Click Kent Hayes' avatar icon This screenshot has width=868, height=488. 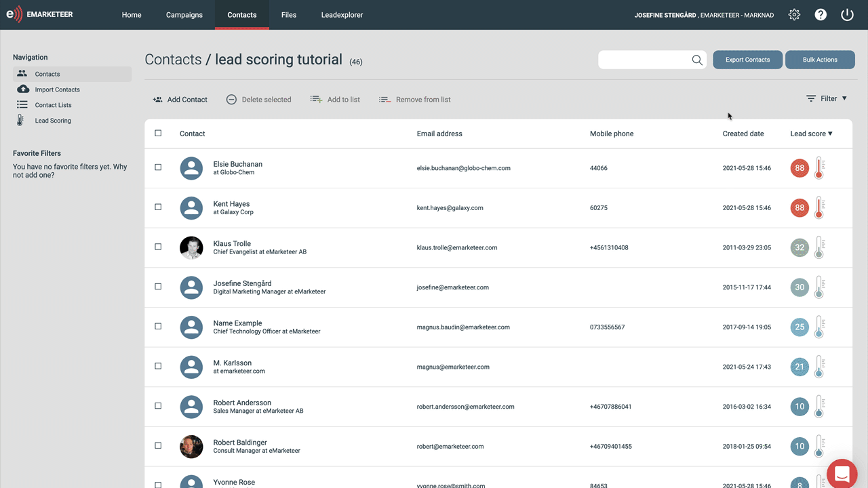click(191, 208)
